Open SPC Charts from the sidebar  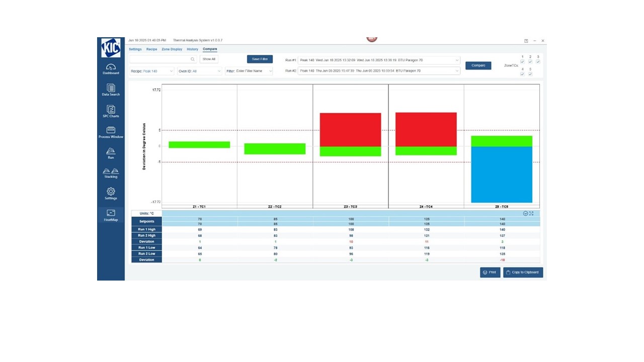tap(111, 111)
